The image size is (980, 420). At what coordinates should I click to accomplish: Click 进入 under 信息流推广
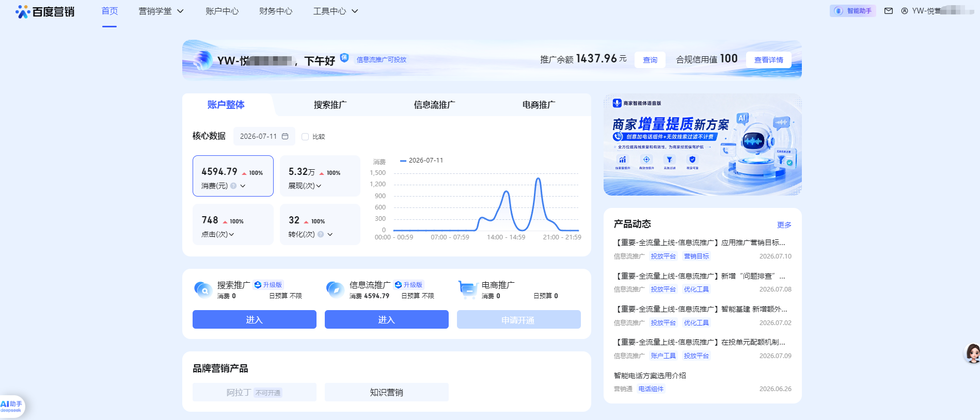coord(387,319)
